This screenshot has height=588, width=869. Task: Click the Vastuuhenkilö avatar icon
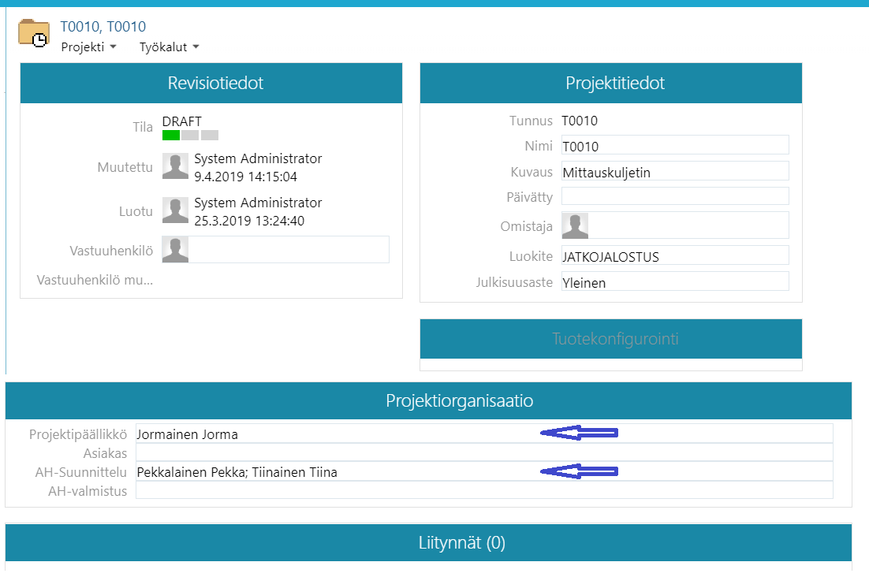point(175,250)
